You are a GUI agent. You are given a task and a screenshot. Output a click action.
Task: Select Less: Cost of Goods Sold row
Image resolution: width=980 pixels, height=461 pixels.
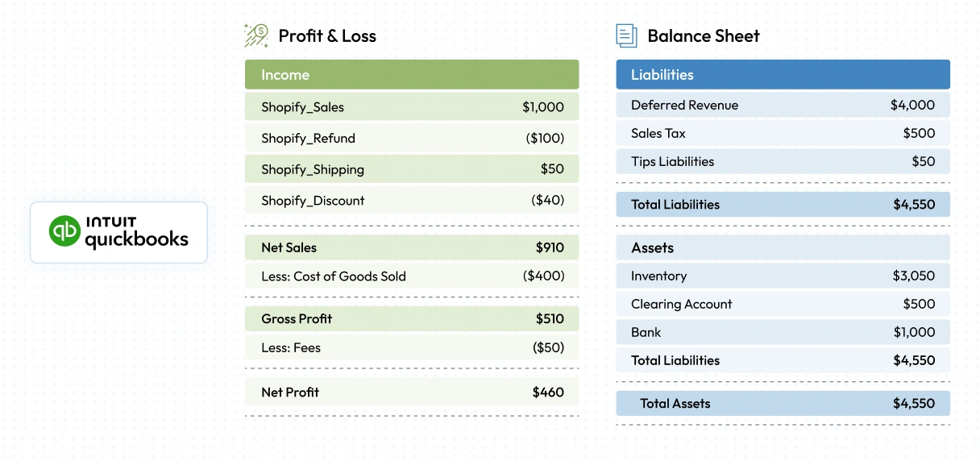click(x=411, y=276)
